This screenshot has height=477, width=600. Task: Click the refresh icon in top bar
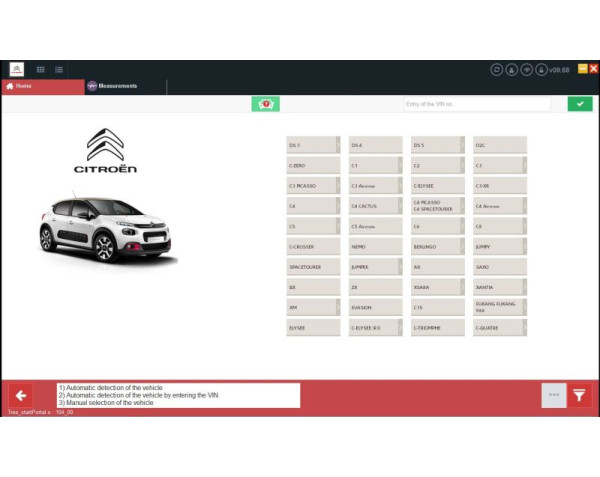[x=496, y=70]
